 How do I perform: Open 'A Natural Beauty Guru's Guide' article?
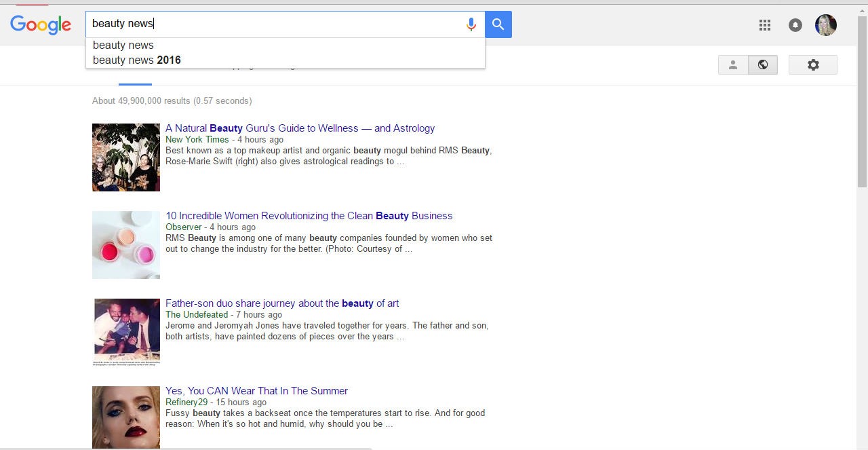click(x=300, y=128)
